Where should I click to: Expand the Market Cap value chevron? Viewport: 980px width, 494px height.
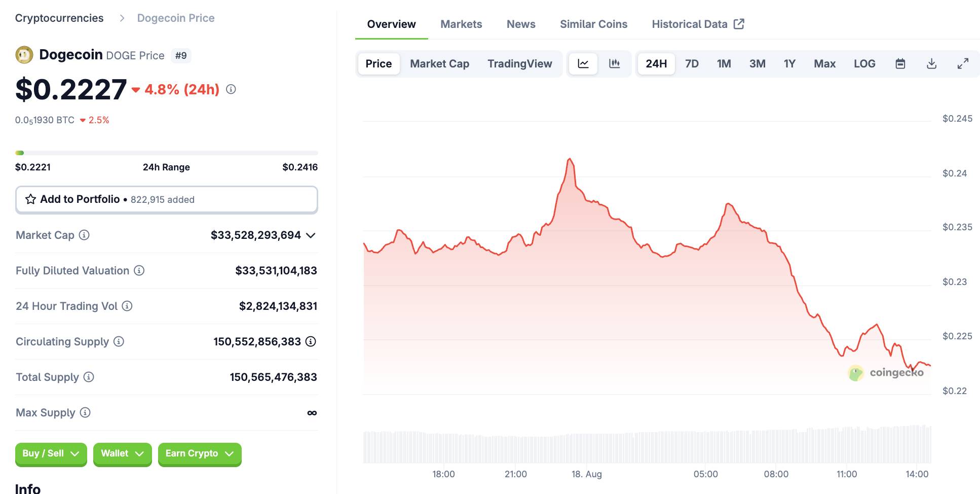pos(311,235)
